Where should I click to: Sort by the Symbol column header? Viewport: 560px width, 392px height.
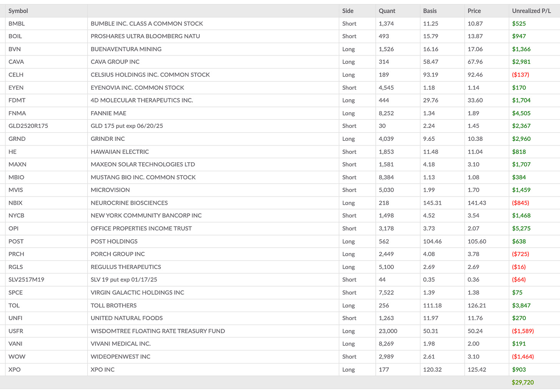pos(18,11)
